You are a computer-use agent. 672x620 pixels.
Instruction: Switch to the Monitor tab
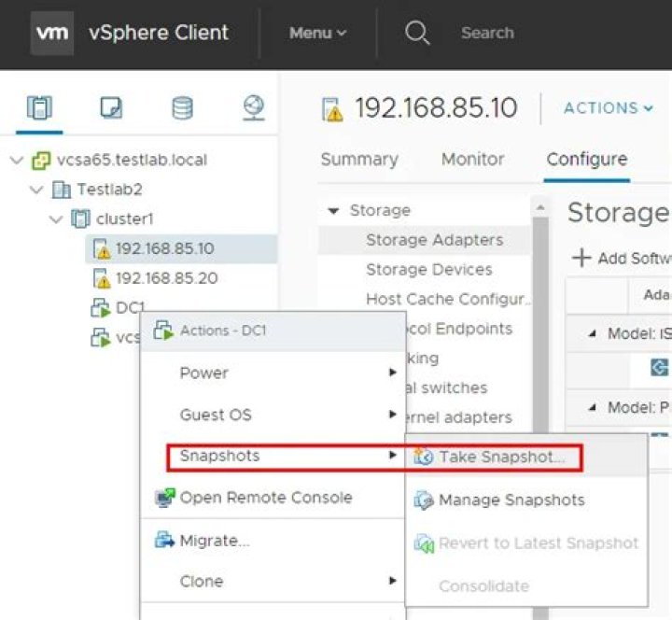472,159
